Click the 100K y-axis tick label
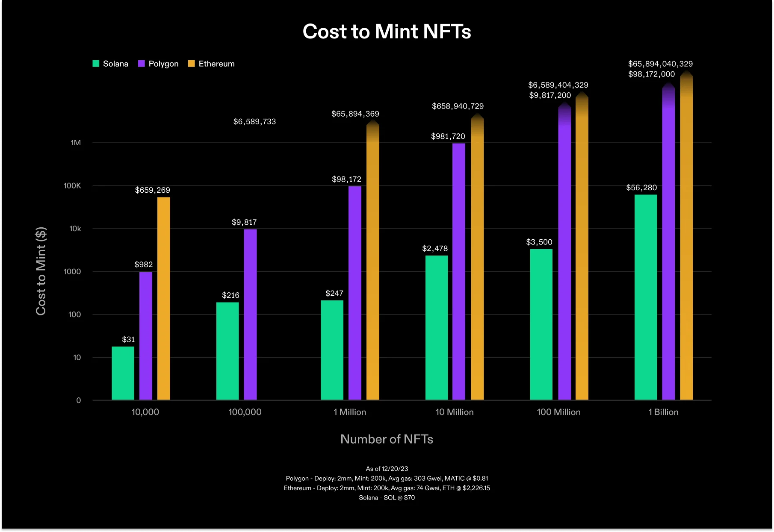This screenshot has width=774, height=532. [72, 186]
